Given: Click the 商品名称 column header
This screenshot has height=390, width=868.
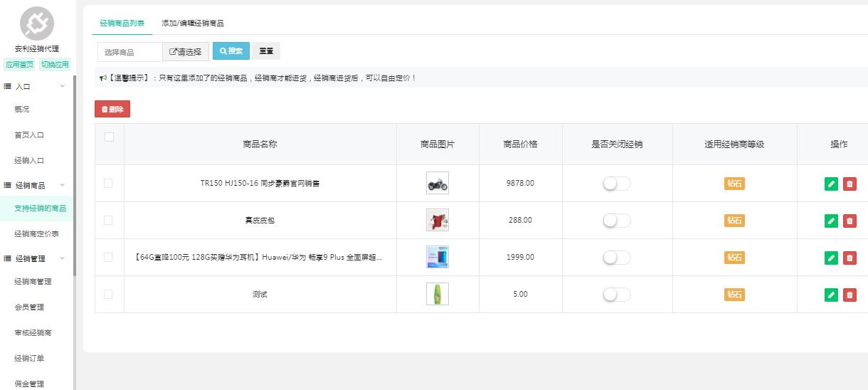Looking at the screenshot, I should [260, 144].
